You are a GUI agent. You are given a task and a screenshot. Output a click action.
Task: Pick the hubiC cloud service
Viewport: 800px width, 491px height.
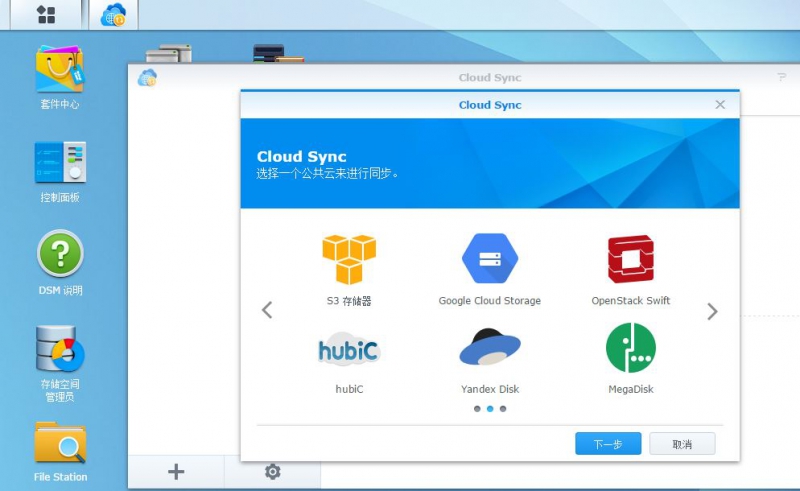tap(348, 350)
